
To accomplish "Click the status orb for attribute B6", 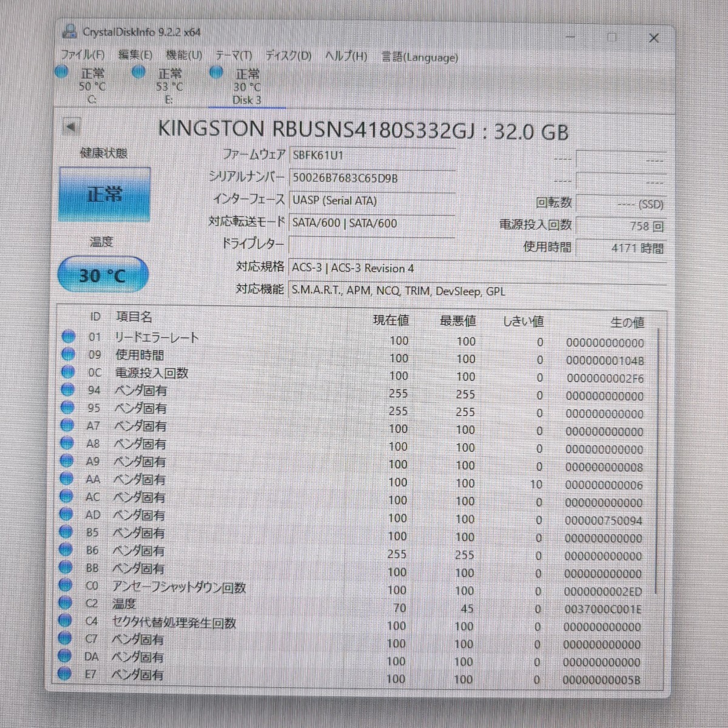I will coord(66,550).
